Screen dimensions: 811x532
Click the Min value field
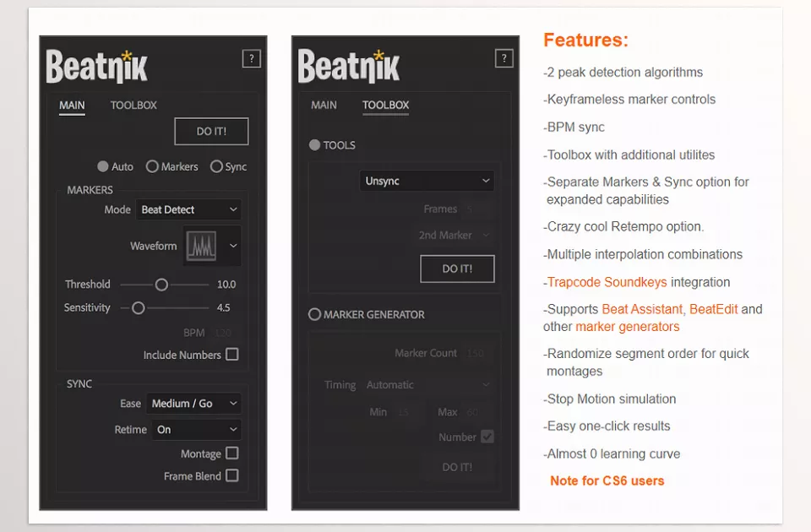pyautogui.click(x=404, y=412)
